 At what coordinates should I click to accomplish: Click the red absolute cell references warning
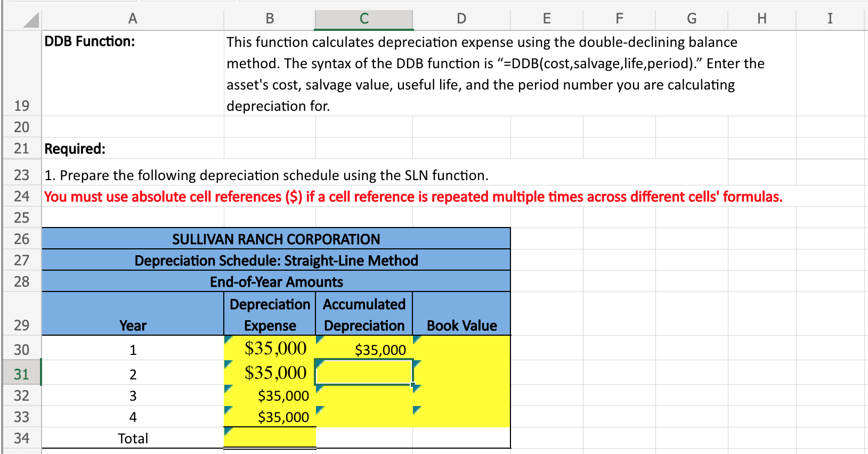[413, 197]
